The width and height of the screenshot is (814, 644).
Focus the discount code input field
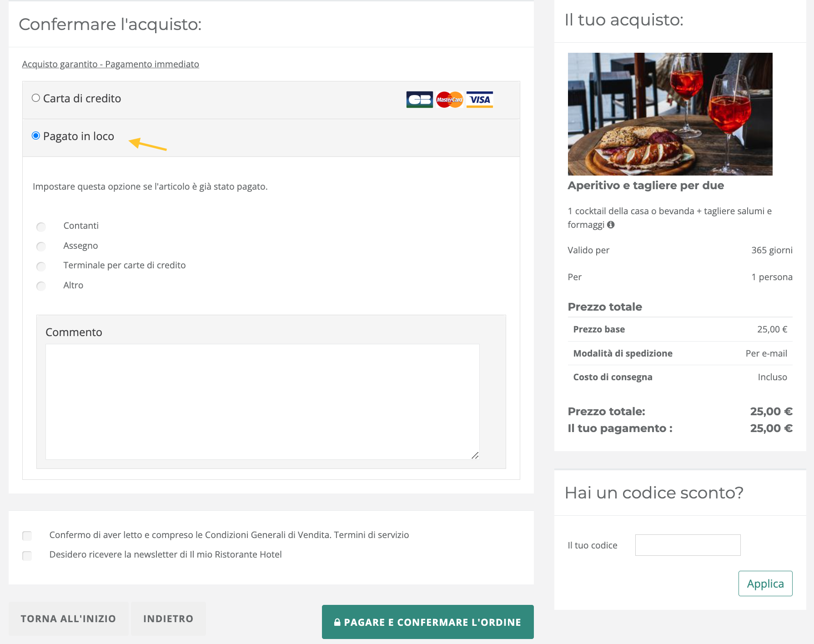[x=688, y=545]
